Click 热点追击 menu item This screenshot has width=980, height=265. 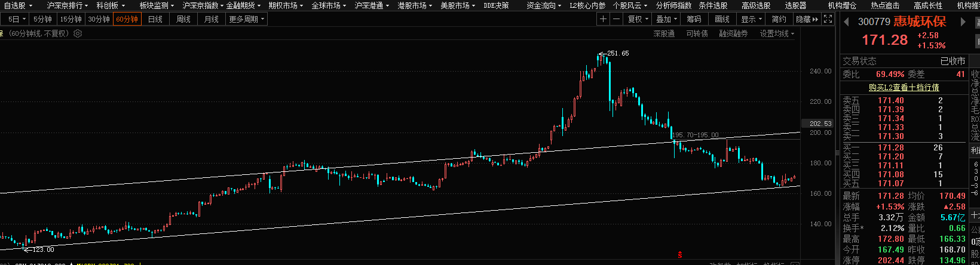pyautogui.click(x=885, y=5)
